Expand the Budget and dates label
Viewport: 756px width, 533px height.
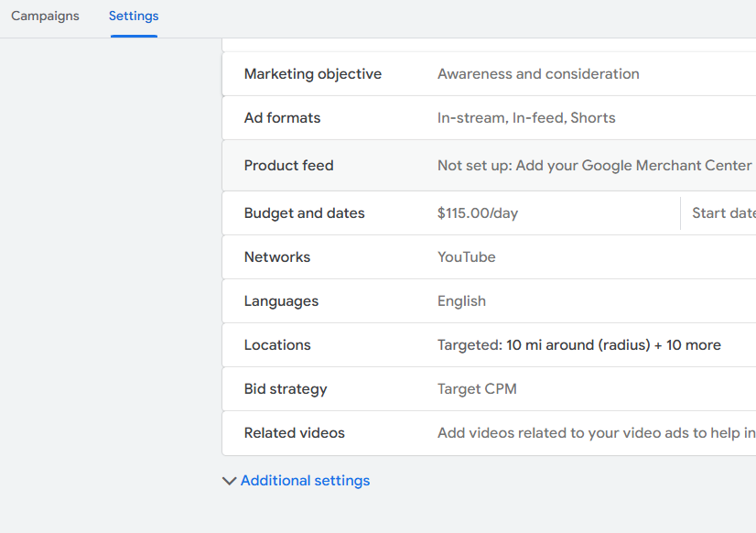304,213
